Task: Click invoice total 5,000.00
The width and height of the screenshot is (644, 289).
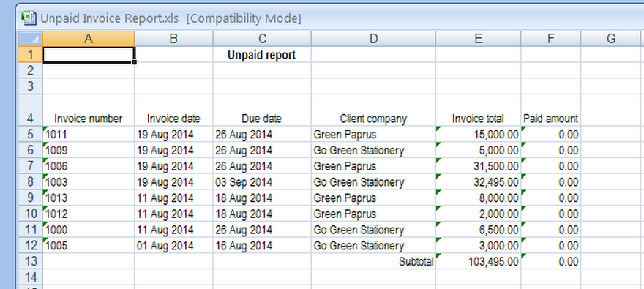Action: (x=479, y=150)
